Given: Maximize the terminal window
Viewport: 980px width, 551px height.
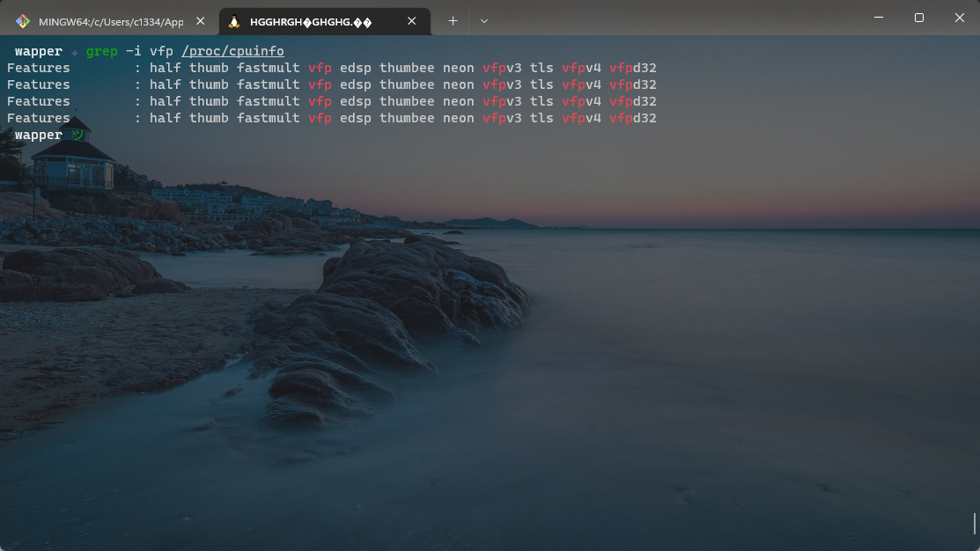Looking at the screenshot, I should [918, 18].
